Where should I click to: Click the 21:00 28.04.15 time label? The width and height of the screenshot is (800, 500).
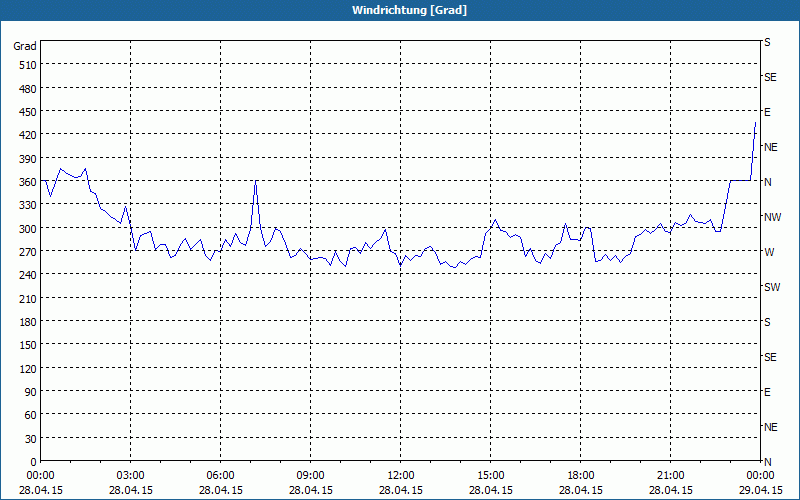[670, 483]
